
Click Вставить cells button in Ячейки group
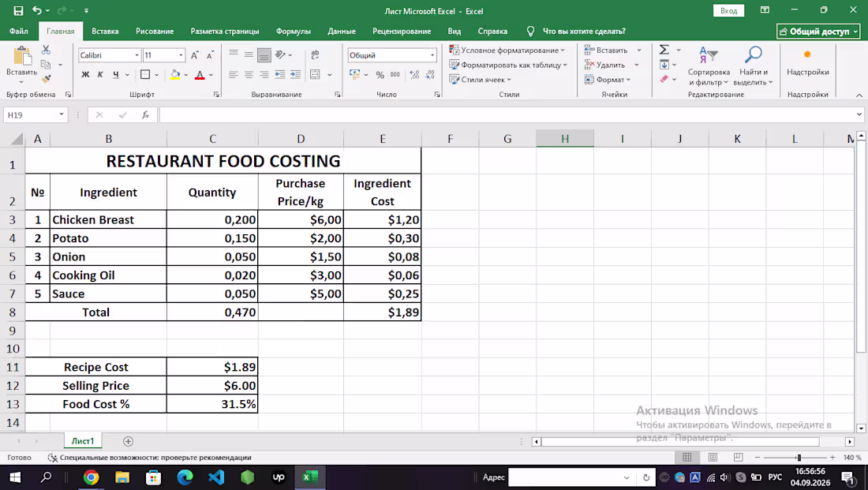(x=606, y=50)
